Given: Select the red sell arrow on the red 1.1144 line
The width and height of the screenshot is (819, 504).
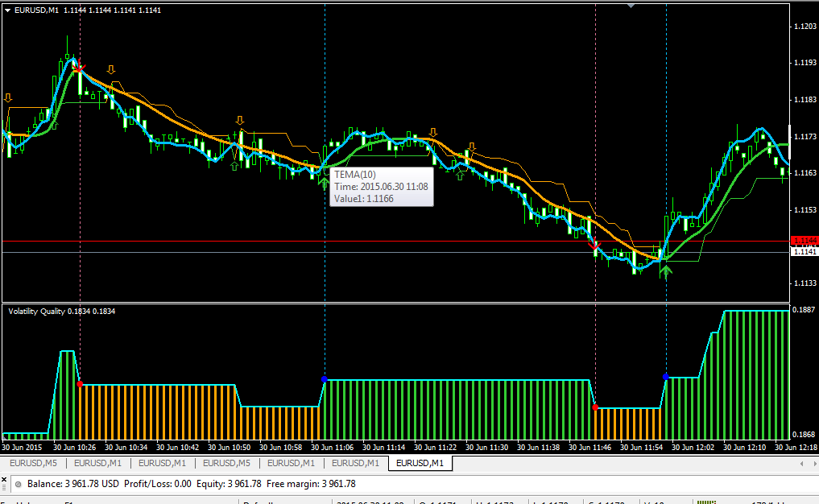Looking at the screenshot, I should pyautogui.click(x=594, y=244).
